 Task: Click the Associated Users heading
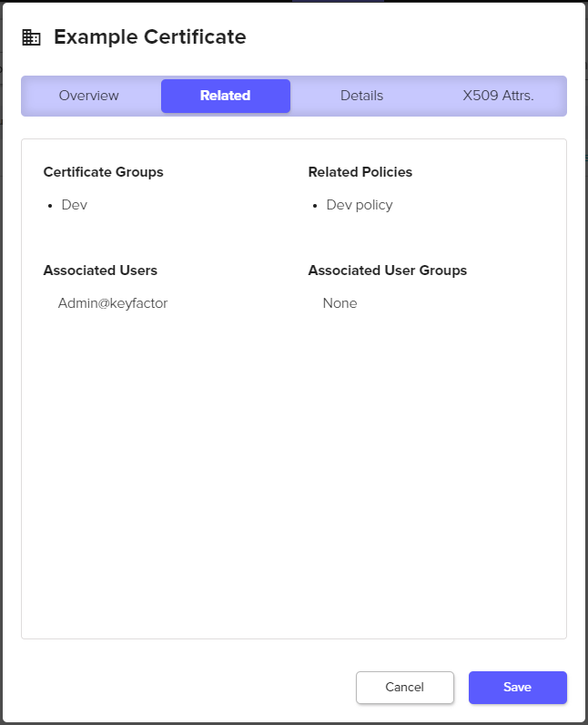(x=100, y=271)
